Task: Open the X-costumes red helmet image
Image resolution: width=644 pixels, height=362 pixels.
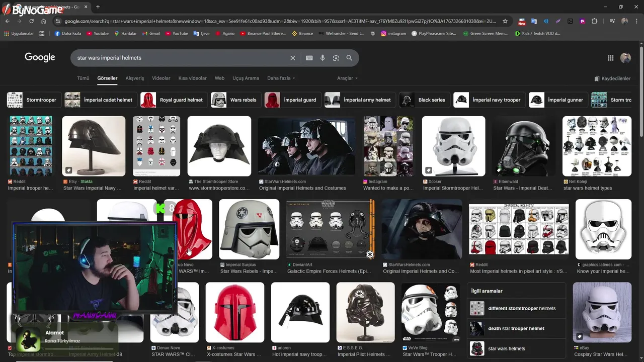Action: tap(235, 312)
